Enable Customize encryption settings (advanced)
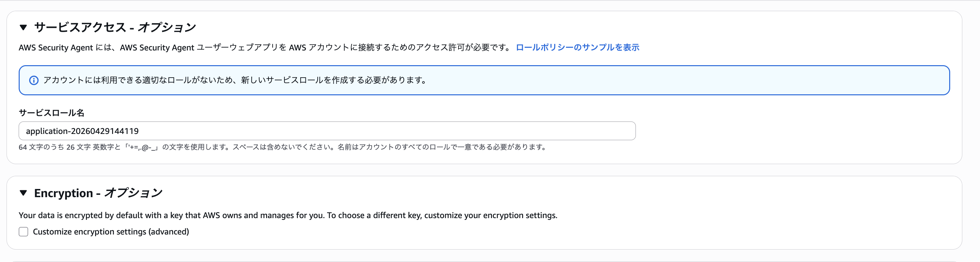Viewport: 980px width, 262px height. pyautogui.click(x=23, y=231)
